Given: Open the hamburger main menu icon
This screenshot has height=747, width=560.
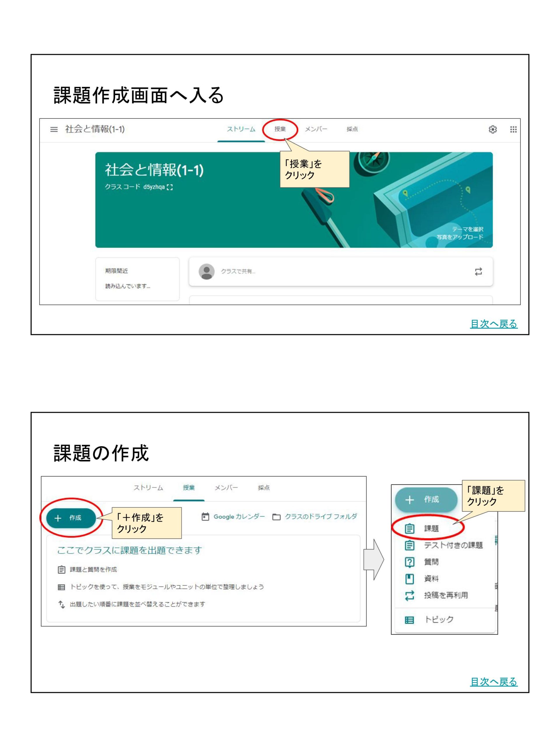Looking at the screenshot, I should (x=54, y=129).
